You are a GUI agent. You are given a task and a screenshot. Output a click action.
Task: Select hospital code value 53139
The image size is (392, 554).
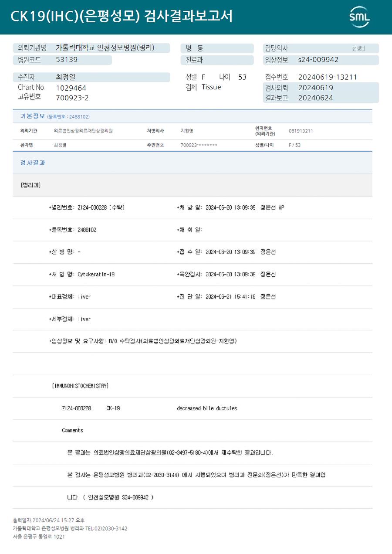click(67, 60)
